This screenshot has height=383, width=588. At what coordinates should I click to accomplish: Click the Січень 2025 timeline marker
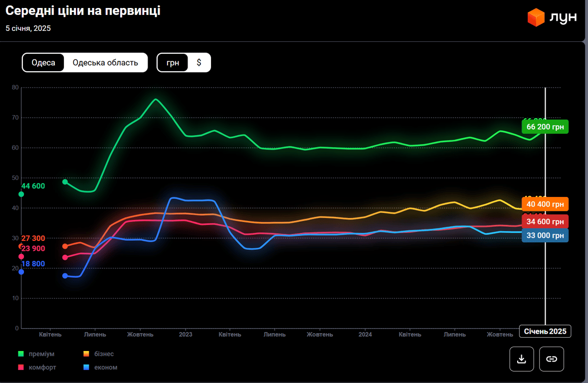[545, 332]
